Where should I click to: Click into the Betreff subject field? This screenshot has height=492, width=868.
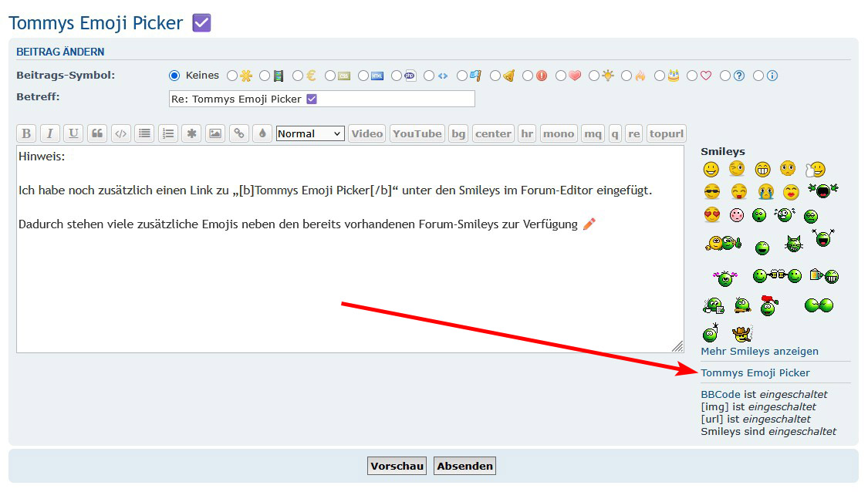[x=321, y=99]
